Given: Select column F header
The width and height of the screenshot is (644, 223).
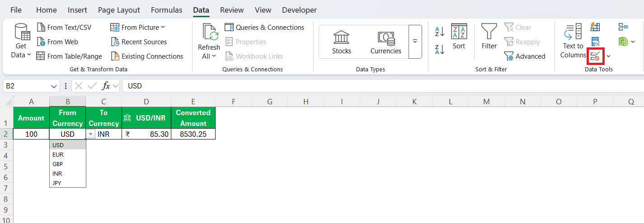Looking at the screenshot, I should click(234, 102).
